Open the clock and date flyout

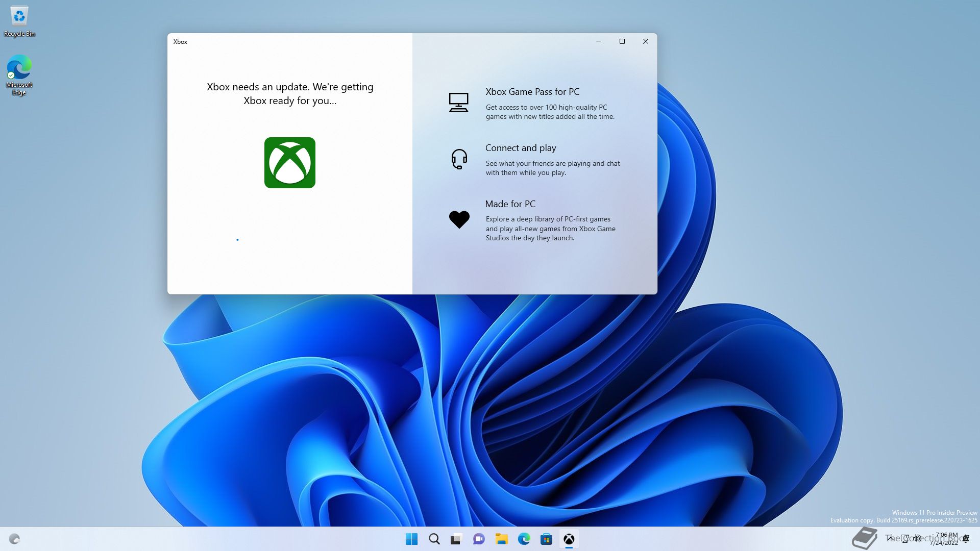[943, 539]
